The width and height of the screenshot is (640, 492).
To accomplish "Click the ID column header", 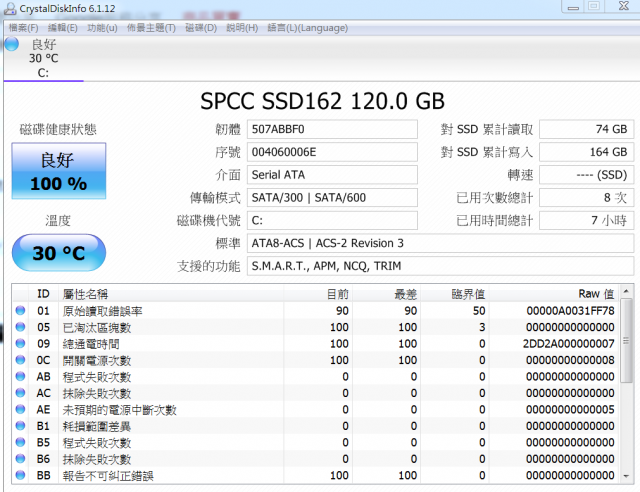I will point(43,294).
